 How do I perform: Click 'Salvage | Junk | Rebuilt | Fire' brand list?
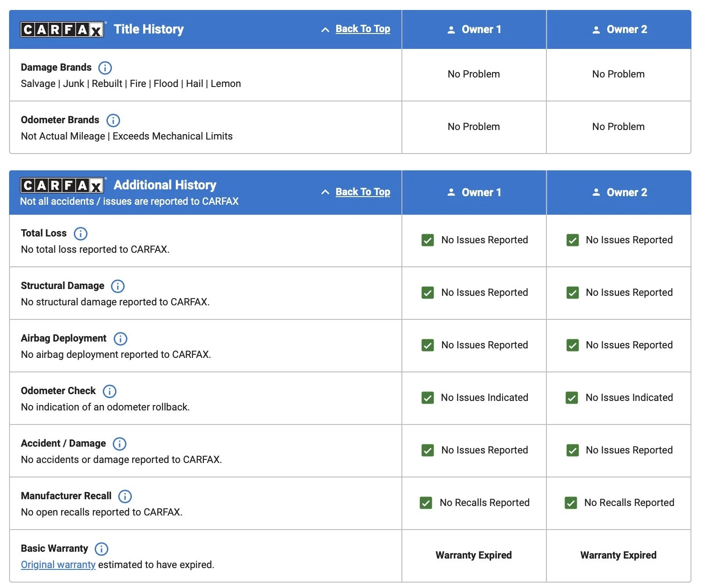tap(131, 84)
